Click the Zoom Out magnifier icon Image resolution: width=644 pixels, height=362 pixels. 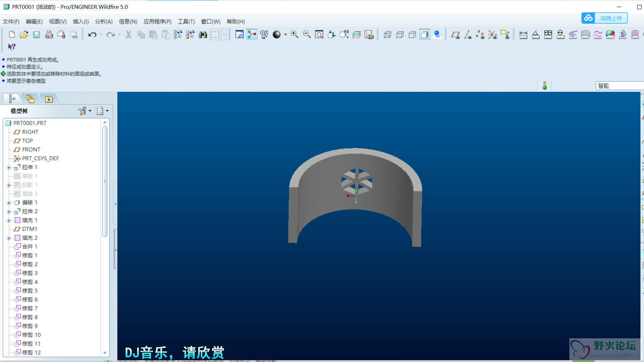coord(307,35)
